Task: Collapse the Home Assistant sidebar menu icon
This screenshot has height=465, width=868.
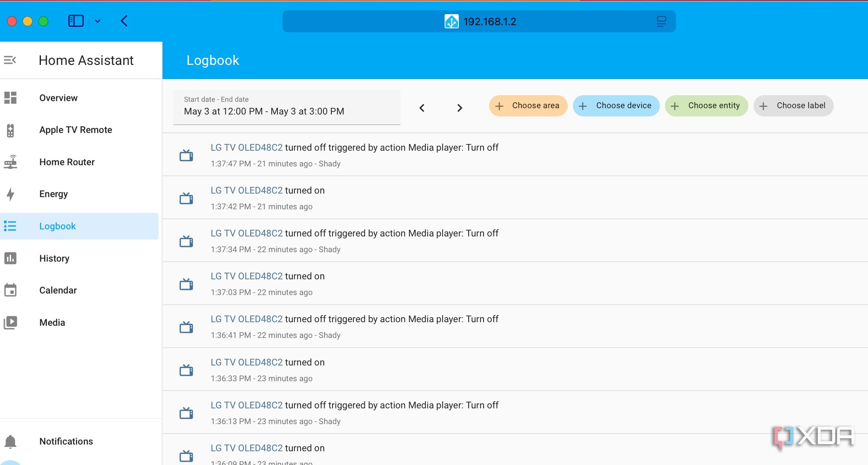Action: pos(10,60)
